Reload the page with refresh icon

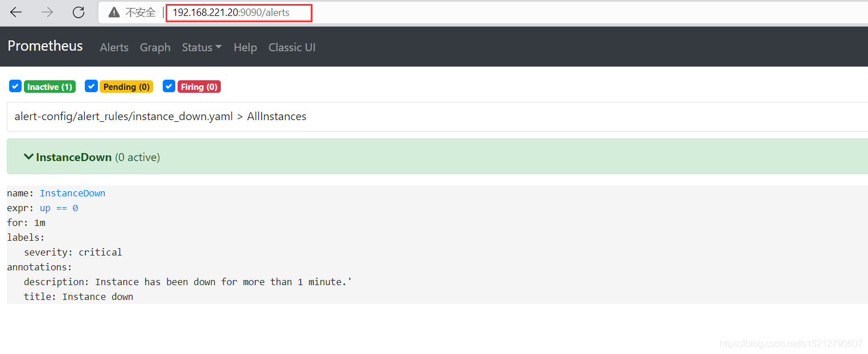(x=79, y=13)
